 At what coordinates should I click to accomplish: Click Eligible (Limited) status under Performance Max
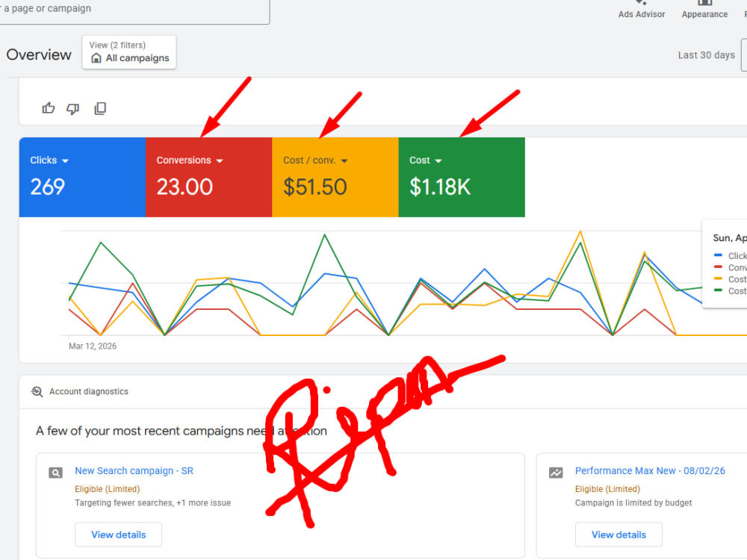[x=607, y=489]
